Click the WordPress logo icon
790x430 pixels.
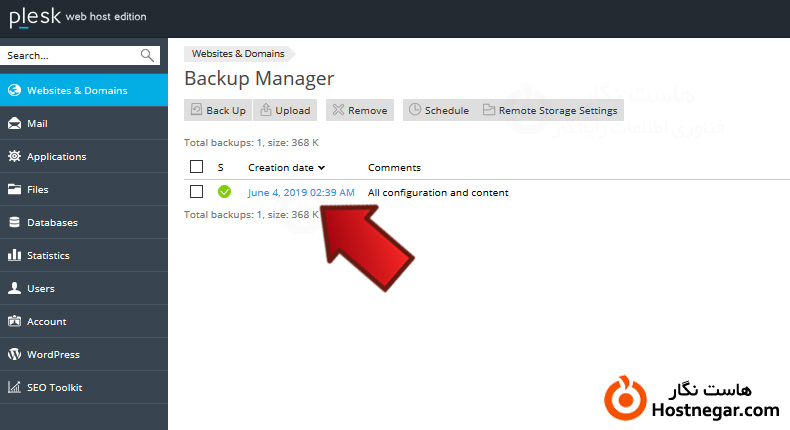point(14,355)
